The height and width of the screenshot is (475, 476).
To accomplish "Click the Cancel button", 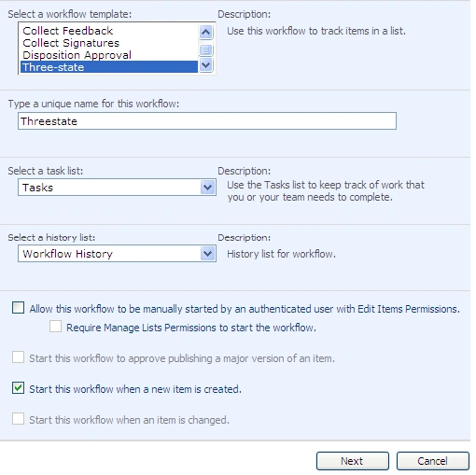I will pyautogui.click(x=433, y=461).
